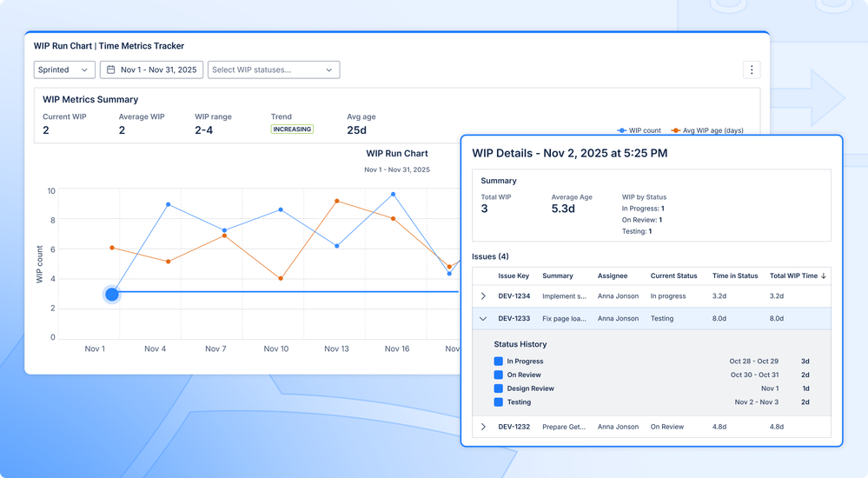Click the Design Review status history swatch
The image size is (868, 478).
498,388
